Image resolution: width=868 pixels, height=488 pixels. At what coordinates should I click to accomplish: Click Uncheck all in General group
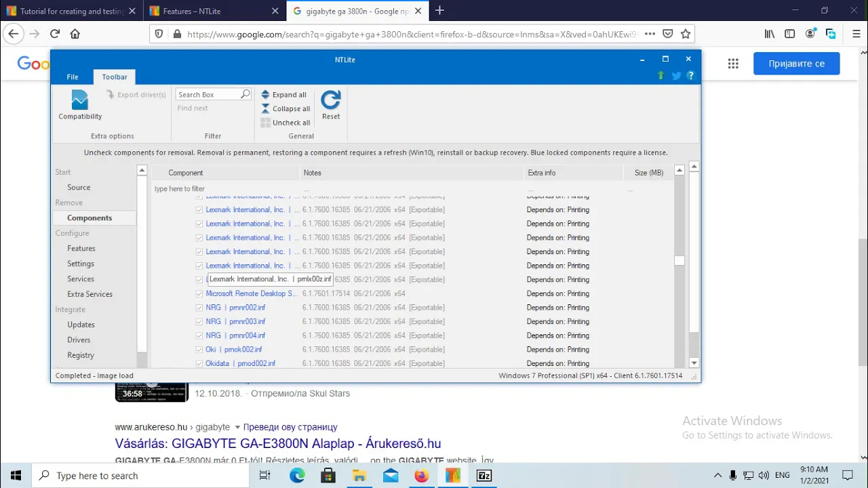click(x=286, y=123)
